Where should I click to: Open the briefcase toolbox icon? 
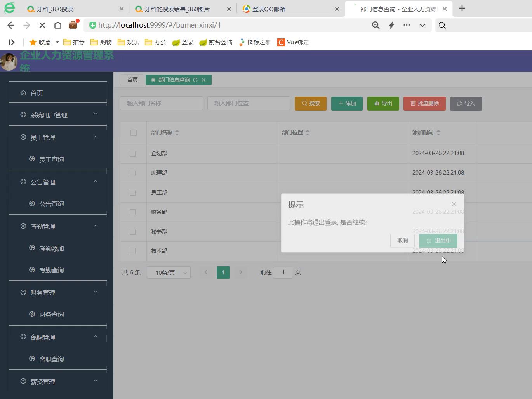point(73,25)
